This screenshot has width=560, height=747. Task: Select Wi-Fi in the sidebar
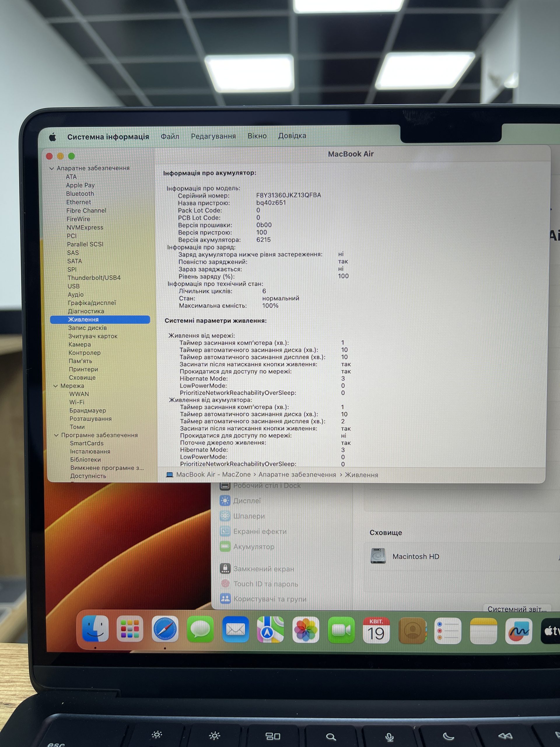(77, 402)
